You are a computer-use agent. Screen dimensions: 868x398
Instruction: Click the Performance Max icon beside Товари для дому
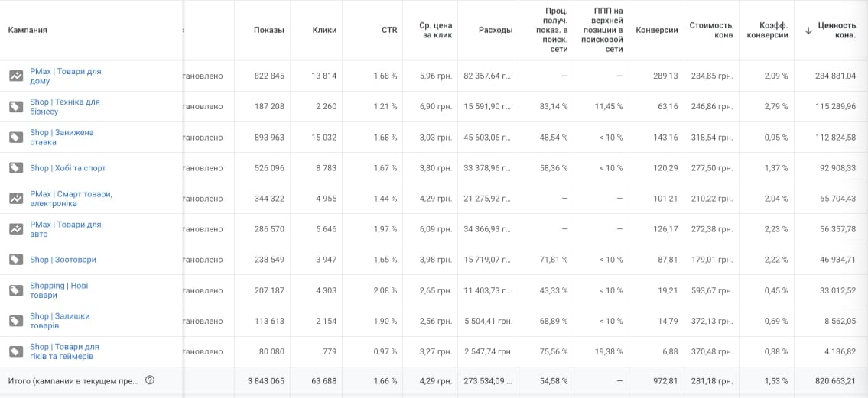click(x=15, y=76)
